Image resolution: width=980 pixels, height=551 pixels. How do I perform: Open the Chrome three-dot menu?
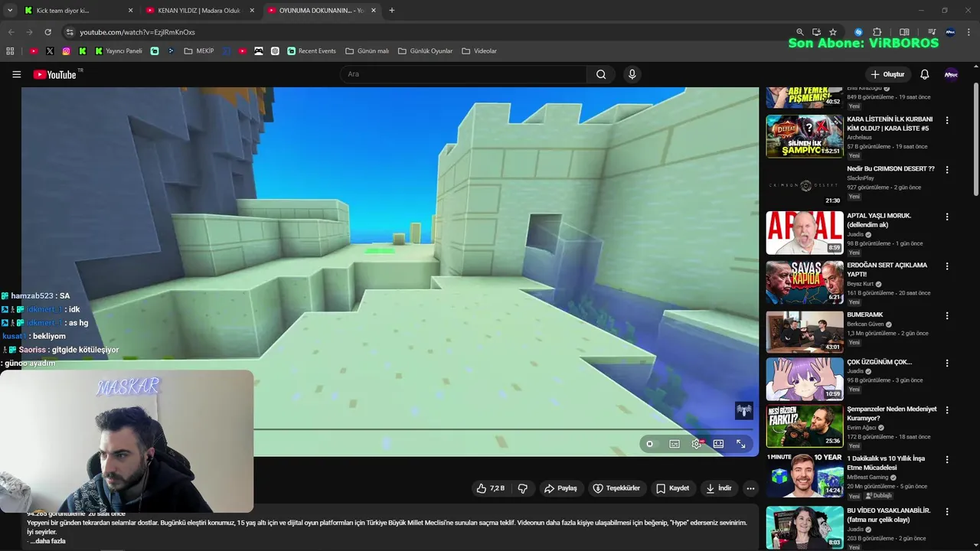click(969, 32)
